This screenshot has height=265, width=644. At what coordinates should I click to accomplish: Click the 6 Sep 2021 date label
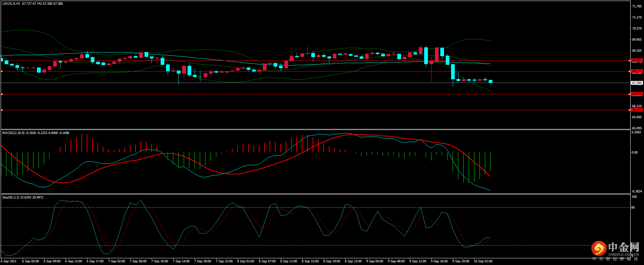click(9, 261)
